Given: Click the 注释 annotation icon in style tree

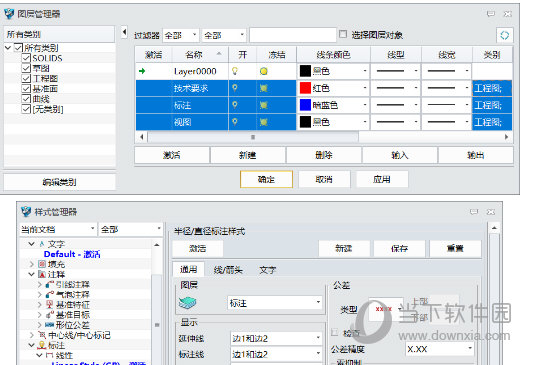Looking at the screenshot, I should [x=42, y=274].
